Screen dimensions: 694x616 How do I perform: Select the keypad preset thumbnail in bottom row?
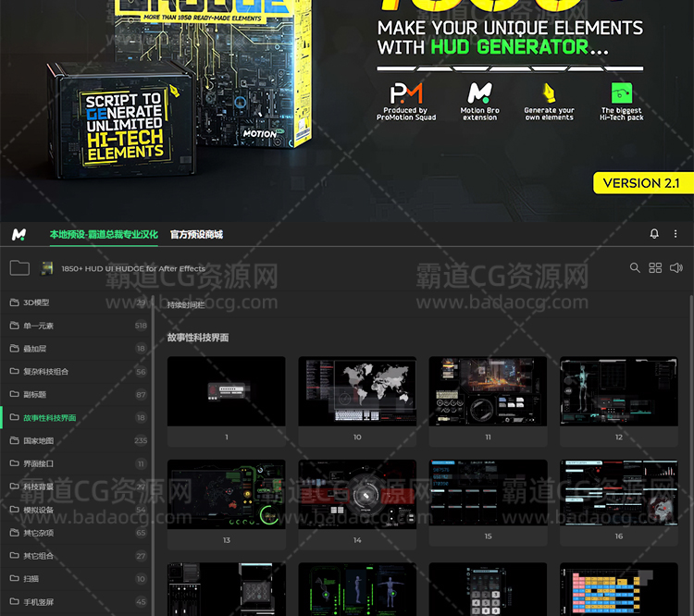click(x=488, y=589)
